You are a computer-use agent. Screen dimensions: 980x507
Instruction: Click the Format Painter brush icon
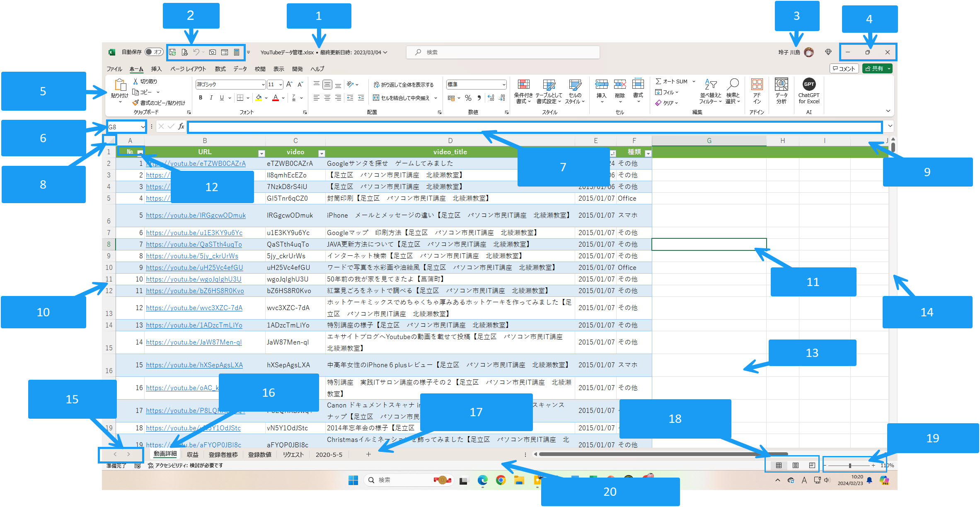(135, 103)
